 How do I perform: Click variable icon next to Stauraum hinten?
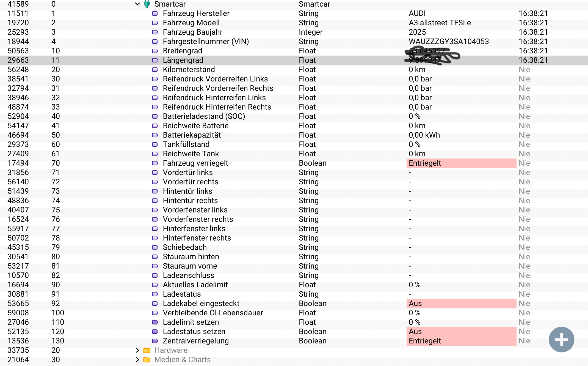click(155, 257)
